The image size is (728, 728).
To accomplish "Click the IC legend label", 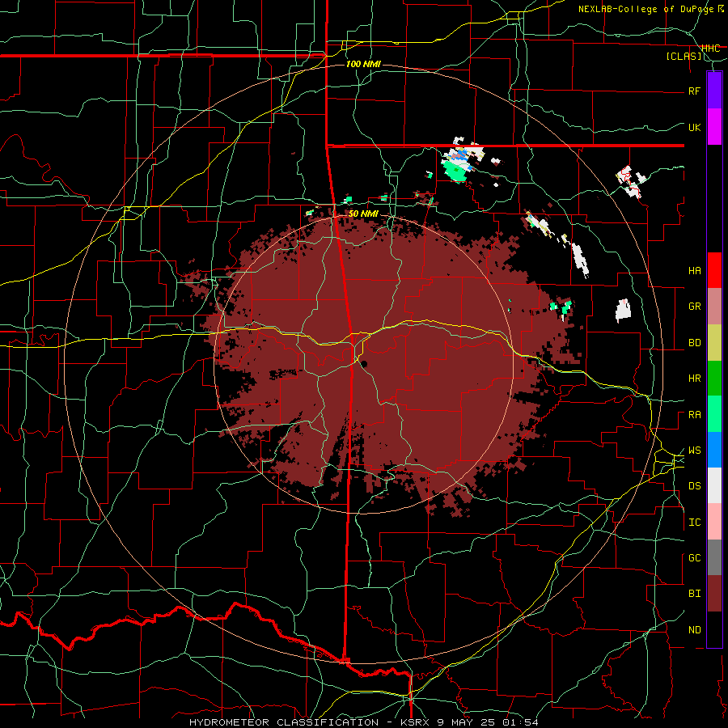I will click(695, 523).
